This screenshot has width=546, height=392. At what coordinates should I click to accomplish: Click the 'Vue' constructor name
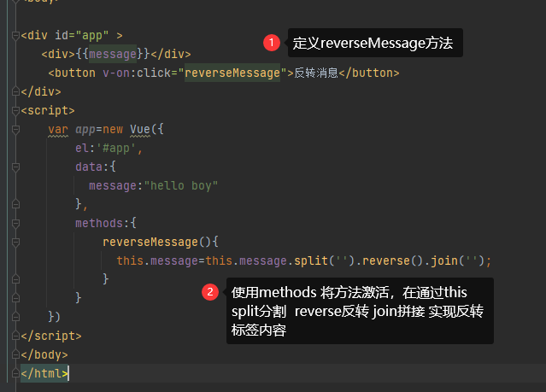pyautogui.click(x=140, y=129)
